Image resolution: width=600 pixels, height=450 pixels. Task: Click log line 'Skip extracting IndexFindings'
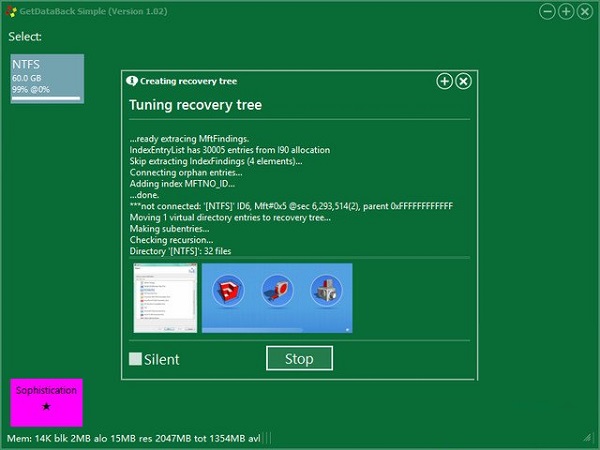point(216,161)
